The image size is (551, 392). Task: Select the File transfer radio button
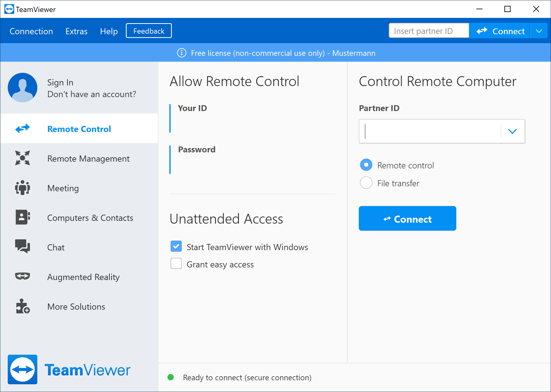pyautogui.click(x=366, y=183)
